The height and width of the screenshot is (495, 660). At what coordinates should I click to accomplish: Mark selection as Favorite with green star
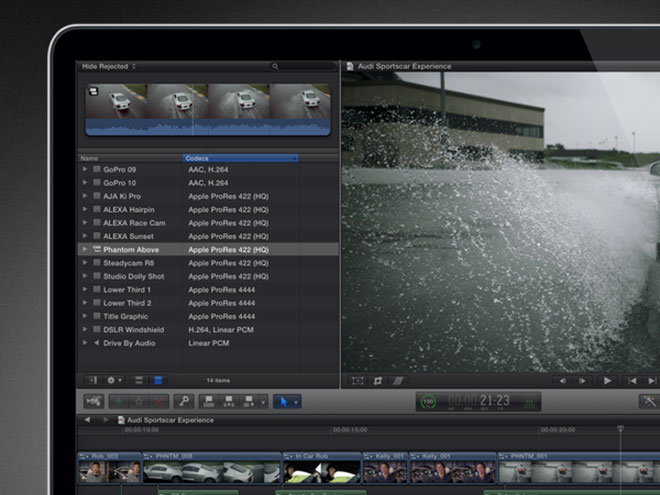tap(119, 402)
